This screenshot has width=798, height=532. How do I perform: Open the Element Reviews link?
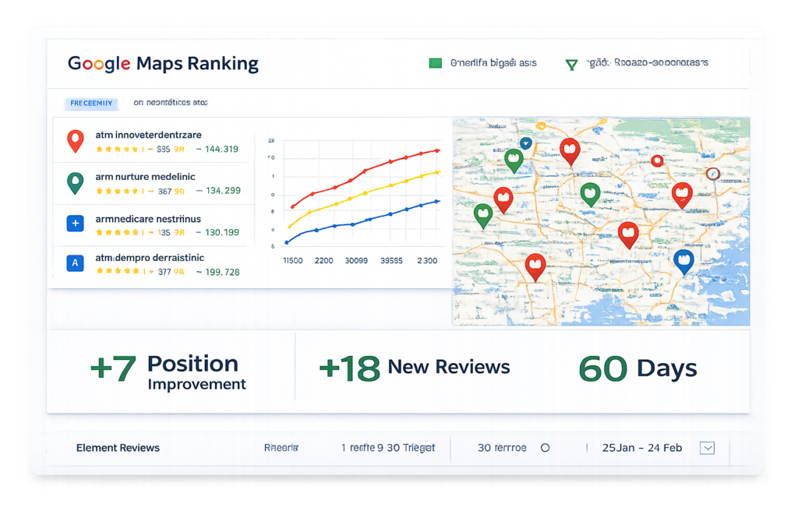[118, 448]
